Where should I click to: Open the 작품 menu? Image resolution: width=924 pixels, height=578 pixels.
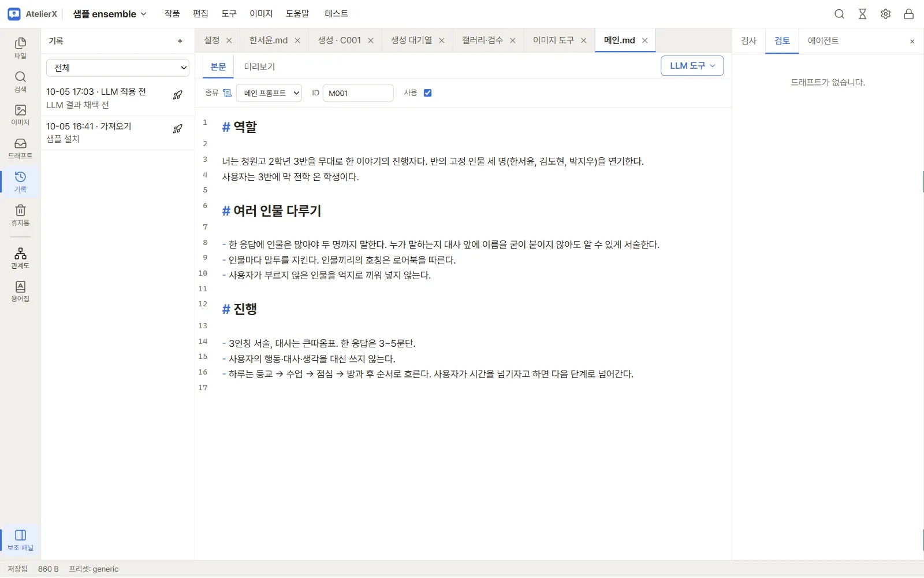point(172,13)
